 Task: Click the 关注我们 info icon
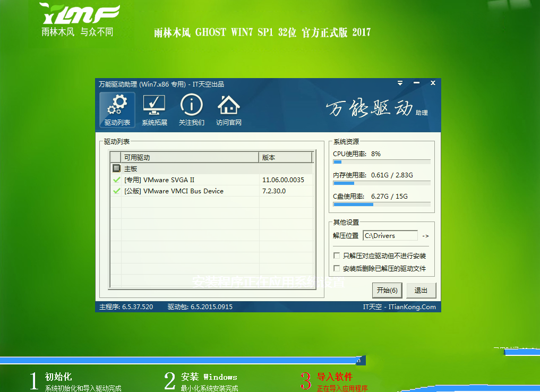[191, 110]
